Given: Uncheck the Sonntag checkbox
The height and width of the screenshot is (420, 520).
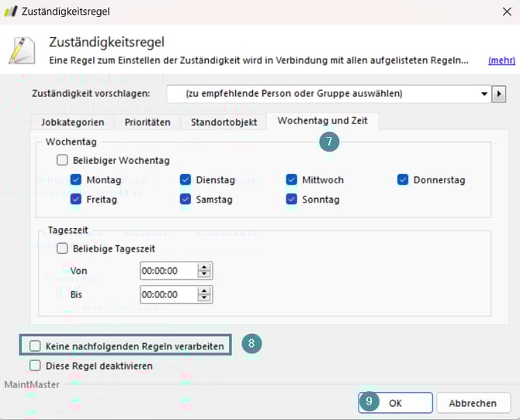Looking at the screenshot, I should pos(292,200).
